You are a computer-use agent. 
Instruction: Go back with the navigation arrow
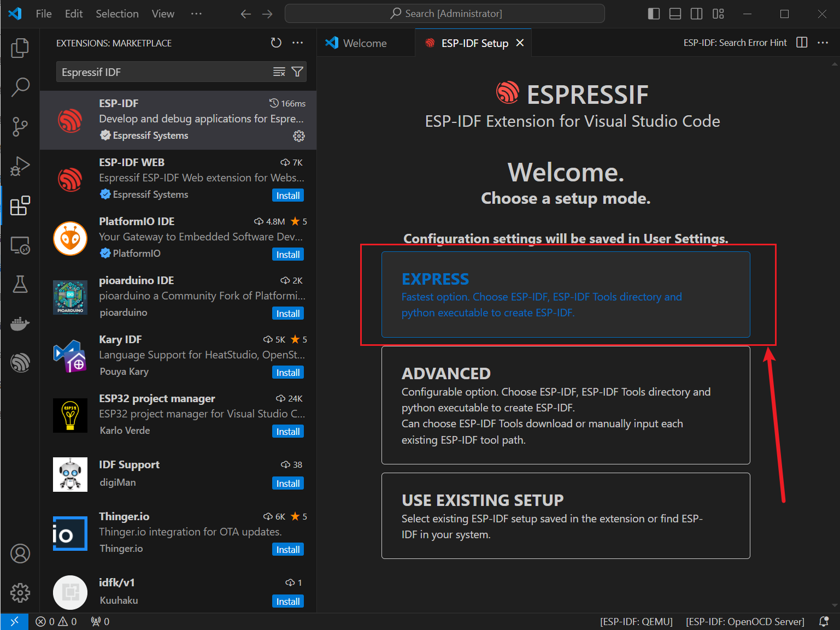pos(246,14)
